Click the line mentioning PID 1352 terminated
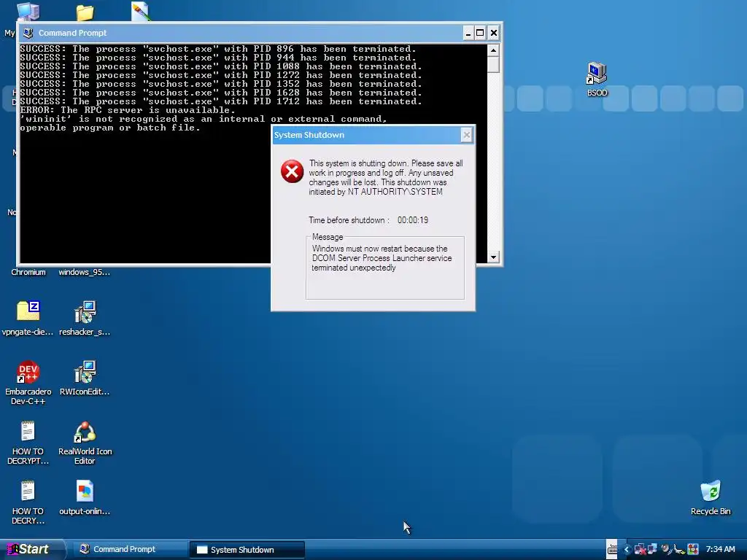Image resolution: width=747 pixels, height=560 pixels. tap(221, 84)
